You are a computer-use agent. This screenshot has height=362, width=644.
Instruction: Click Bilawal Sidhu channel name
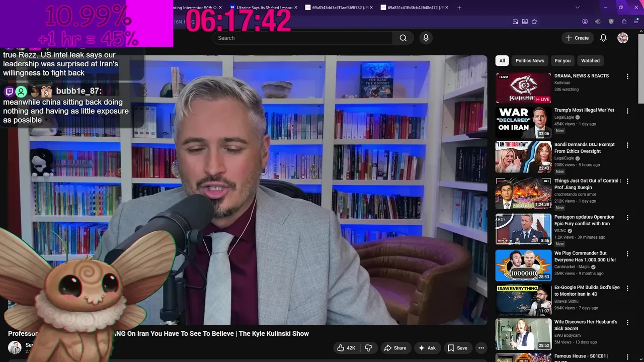pos(567,301)
